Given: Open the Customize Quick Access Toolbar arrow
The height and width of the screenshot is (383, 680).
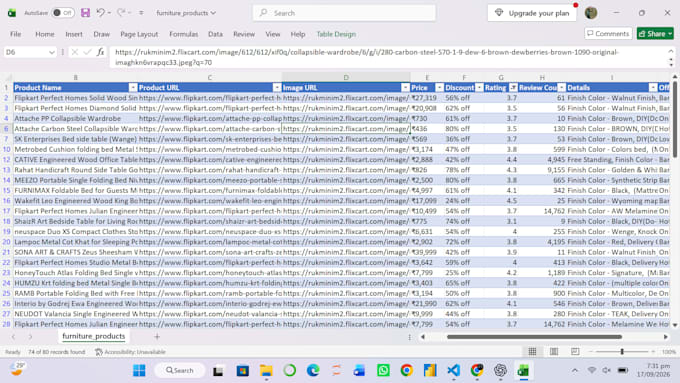Looking at the screenshot, I should coord(141,13).
